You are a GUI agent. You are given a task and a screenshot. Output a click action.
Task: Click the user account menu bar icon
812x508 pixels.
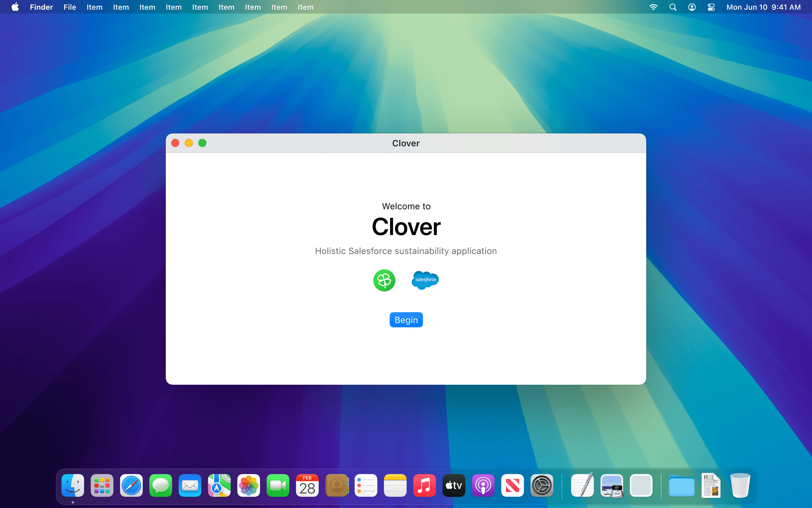click(x=692, y=7)
